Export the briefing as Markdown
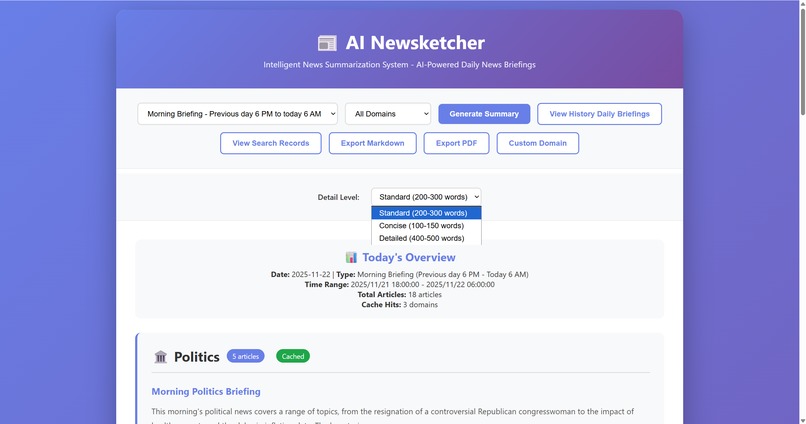 [373, 143]
